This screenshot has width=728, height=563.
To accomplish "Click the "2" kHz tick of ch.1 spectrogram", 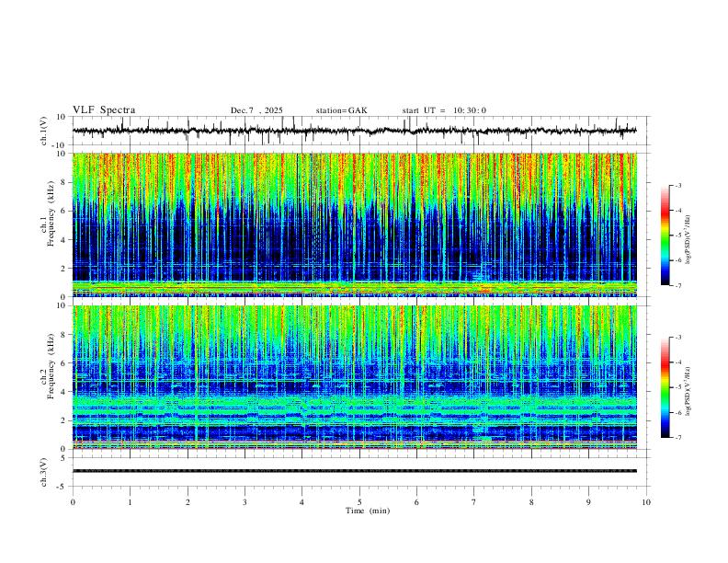I will 63,268.
